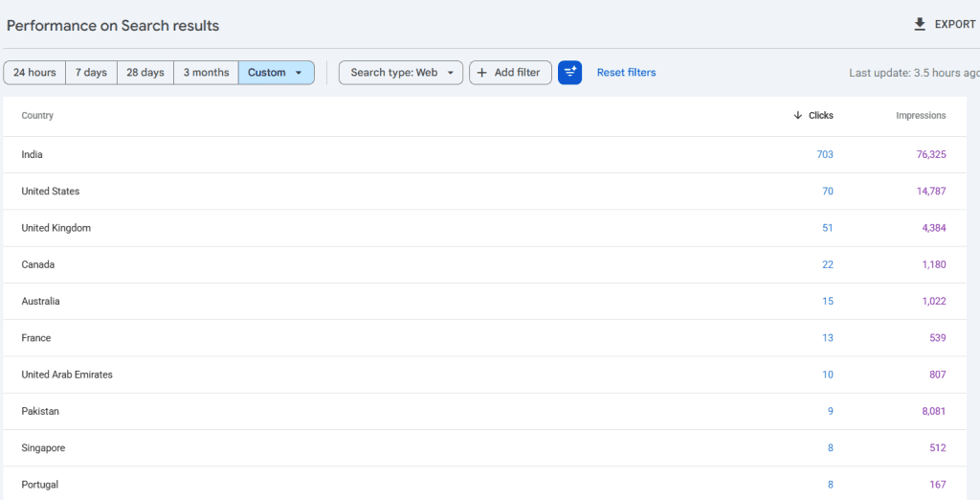Select the 24 hours date range

click(34, 73)
